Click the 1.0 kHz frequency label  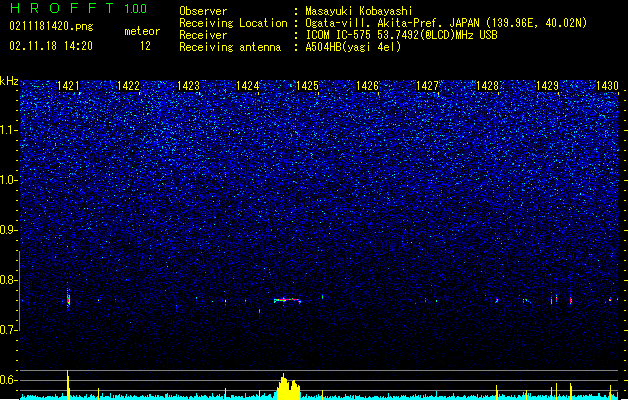point(8,180)
